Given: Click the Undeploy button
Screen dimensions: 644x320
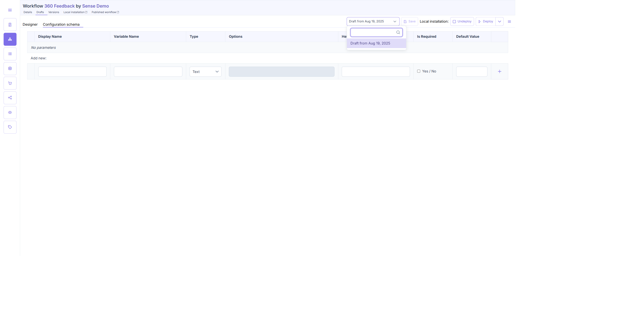Looking at the screenshot, I should [462, 21].
